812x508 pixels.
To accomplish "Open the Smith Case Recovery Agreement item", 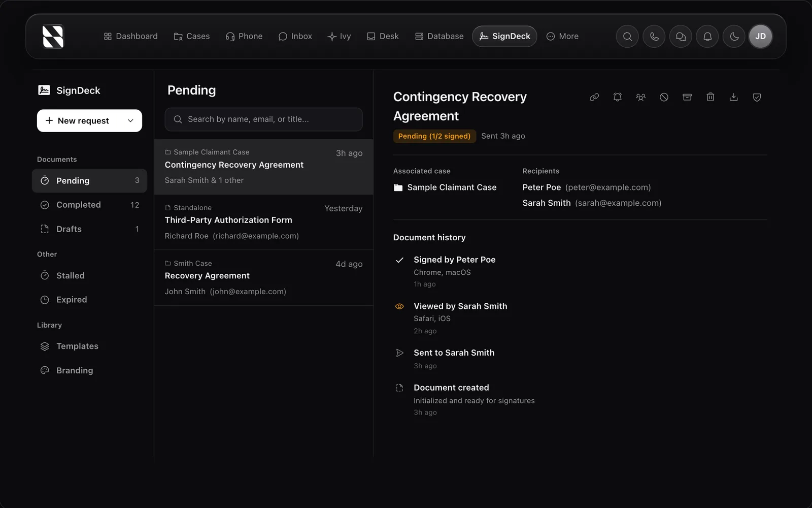I will 264,278.
